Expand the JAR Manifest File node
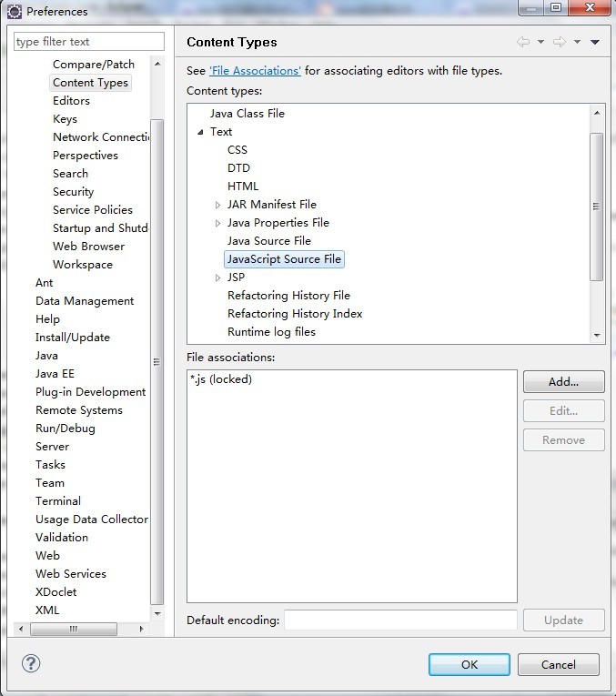The image size is (616, 696). (x=217, y=205)
